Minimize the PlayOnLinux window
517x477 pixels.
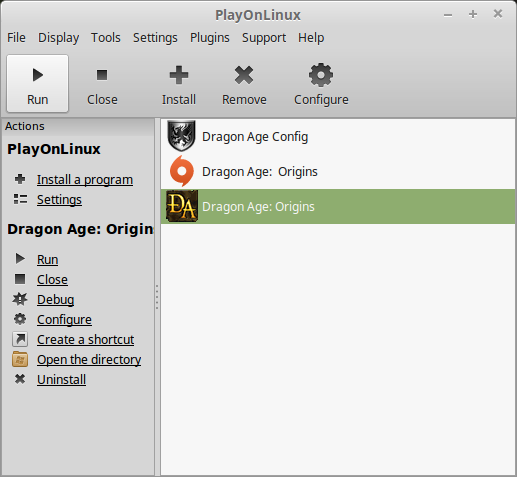coord(448,15)
